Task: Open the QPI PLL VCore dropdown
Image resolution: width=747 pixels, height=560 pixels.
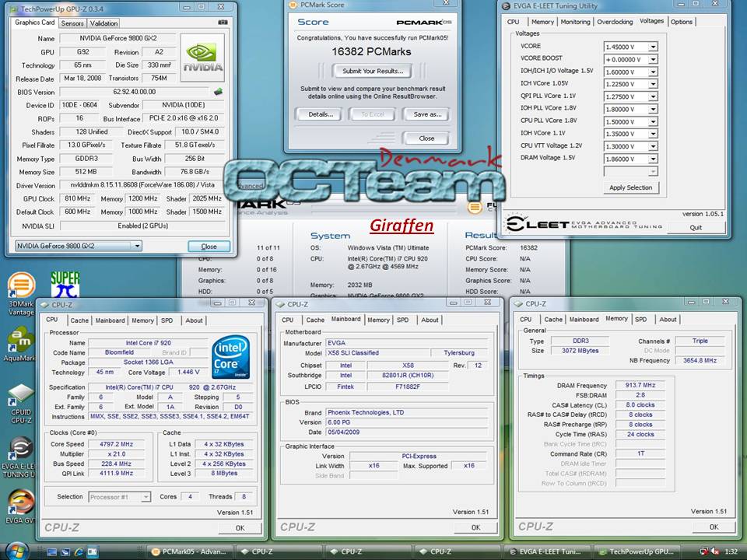Action: (653, 96)
